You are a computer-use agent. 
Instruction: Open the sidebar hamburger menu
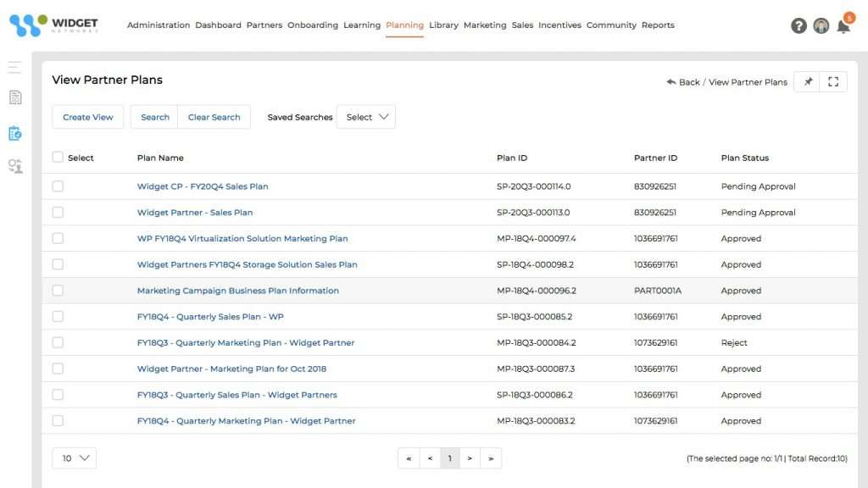[x=14, y=66]
